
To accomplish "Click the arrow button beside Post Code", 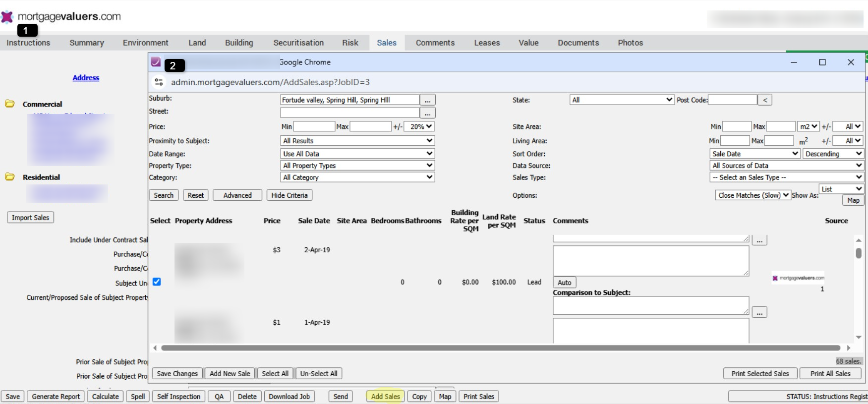I will pos(765,100).
